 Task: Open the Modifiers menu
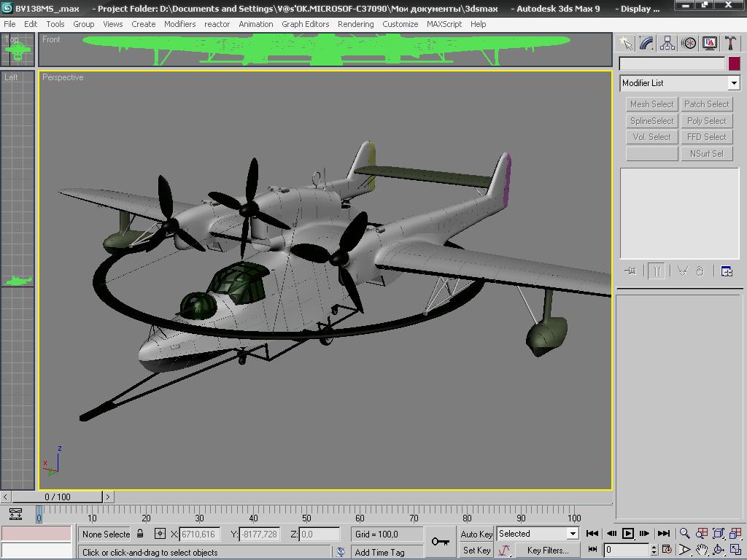tap(179, 24)
